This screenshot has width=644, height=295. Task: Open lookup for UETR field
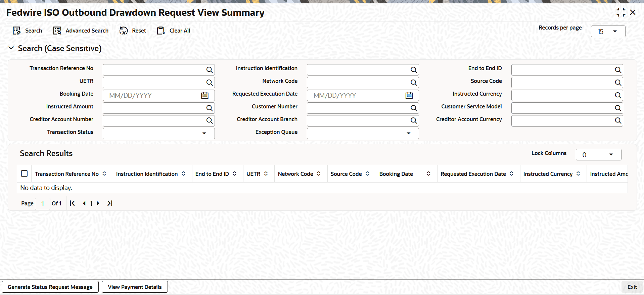pos(209,83)
